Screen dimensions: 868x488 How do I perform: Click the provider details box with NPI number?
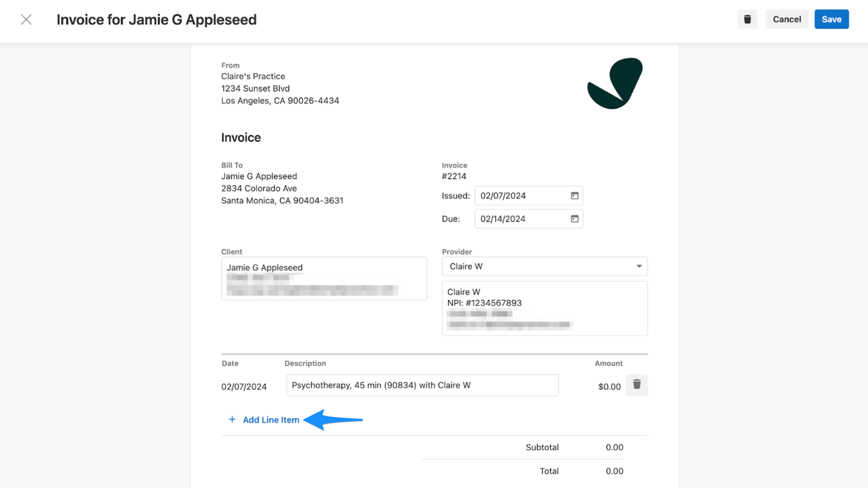click(544, 308)
